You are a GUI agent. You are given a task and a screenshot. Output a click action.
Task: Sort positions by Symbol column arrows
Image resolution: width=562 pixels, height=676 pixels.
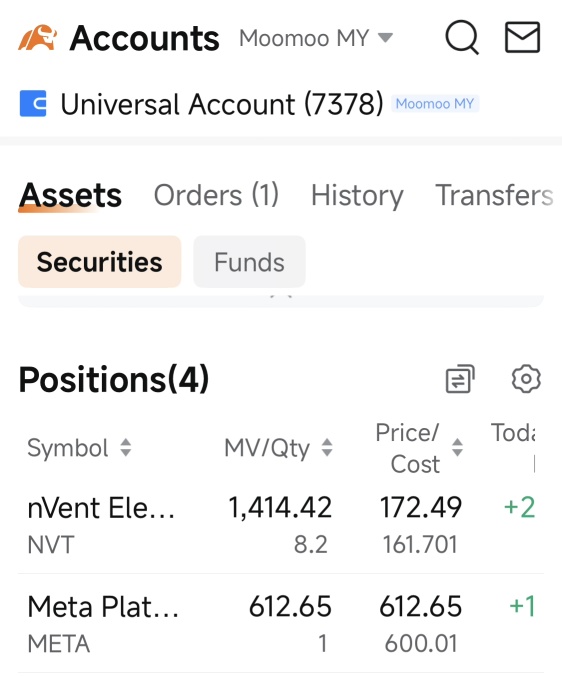pyautogui.click(x=125, y=448)
